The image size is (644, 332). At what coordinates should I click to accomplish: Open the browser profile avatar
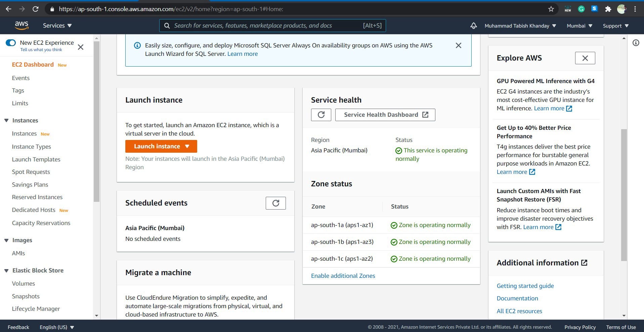click(621, 9)
